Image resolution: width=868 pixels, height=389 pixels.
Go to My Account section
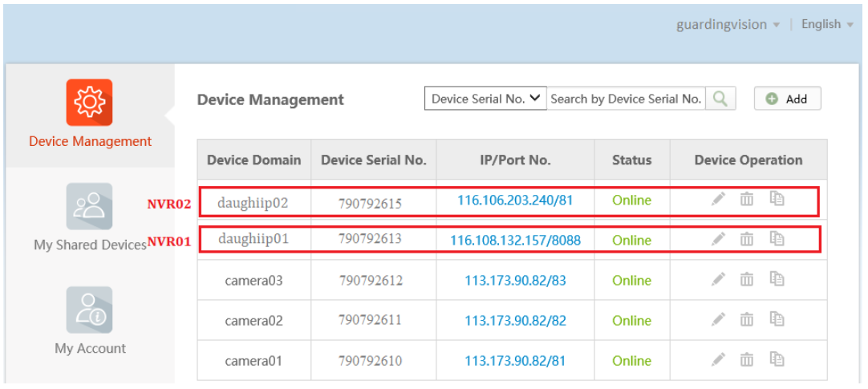(90, 321)
